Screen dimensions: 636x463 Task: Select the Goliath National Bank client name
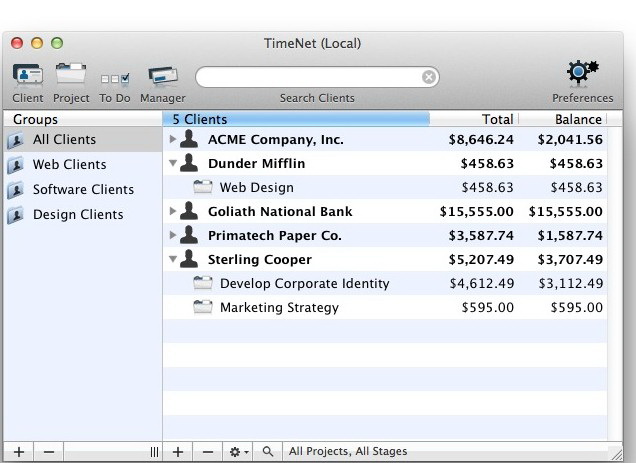[x=280, y=211]
